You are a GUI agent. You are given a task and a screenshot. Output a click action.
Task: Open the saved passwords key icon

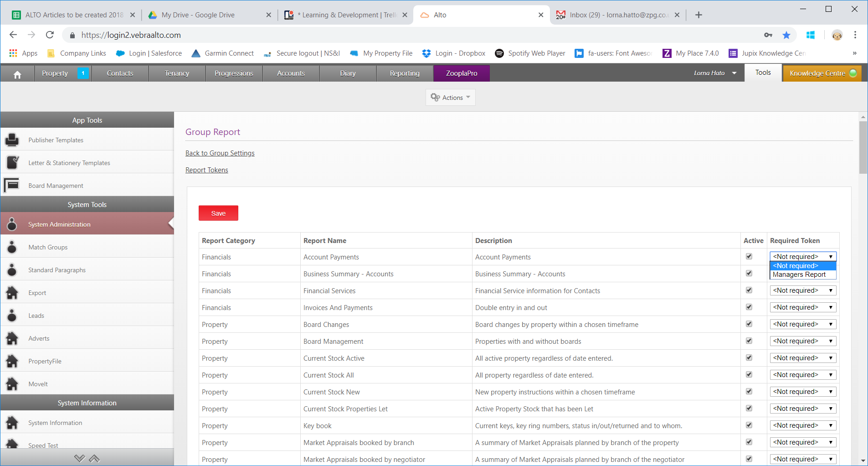[768, 35]
